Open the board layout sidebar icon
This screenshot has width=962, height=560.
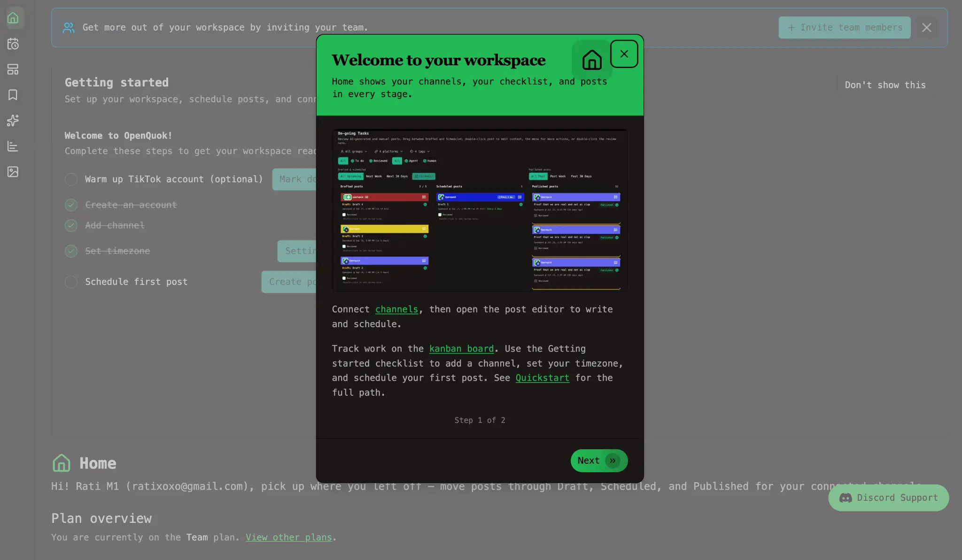(13, 69)
